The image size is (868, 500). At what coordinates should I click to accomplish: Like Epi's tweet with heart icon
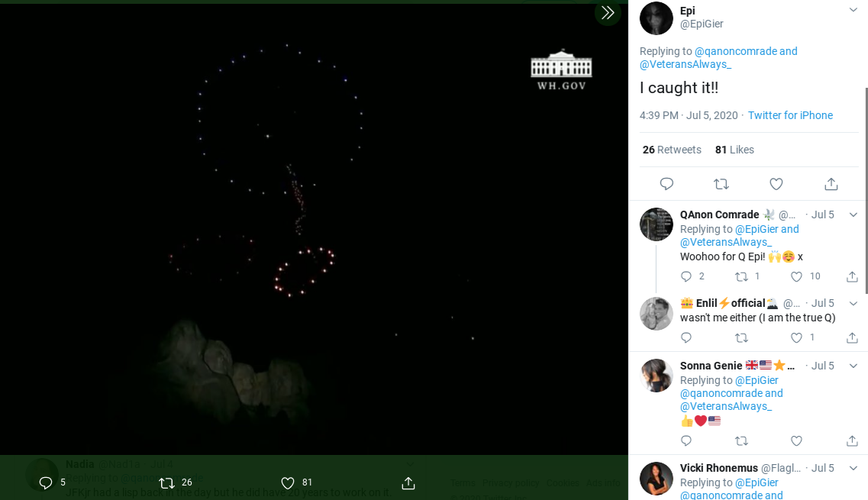coord(776,184)
